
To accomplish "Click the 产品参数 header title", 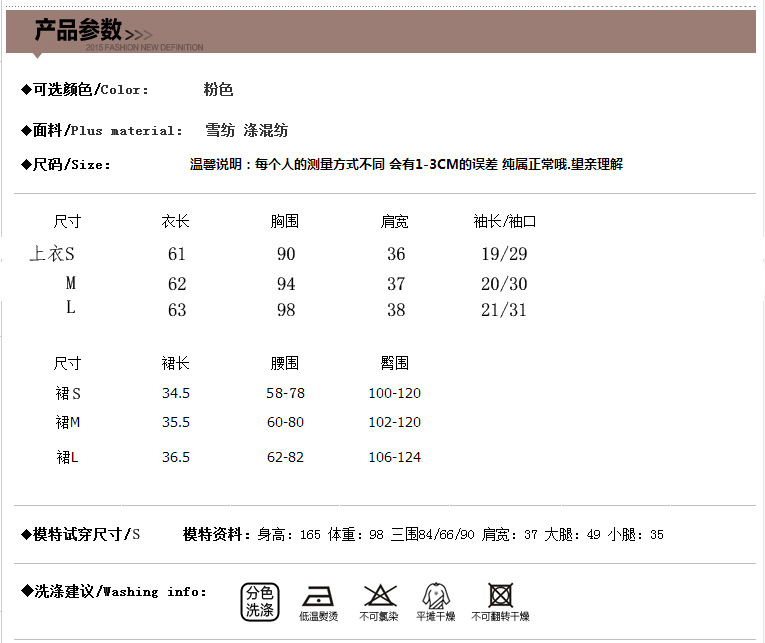I will [78, 30].
